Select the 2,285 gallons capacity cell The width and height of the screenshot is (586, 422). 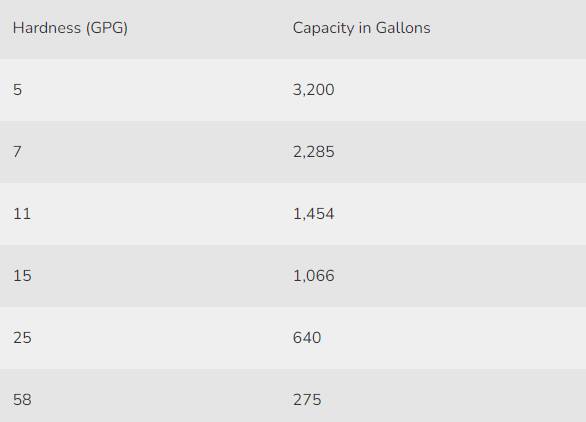(x=314, y=152)
